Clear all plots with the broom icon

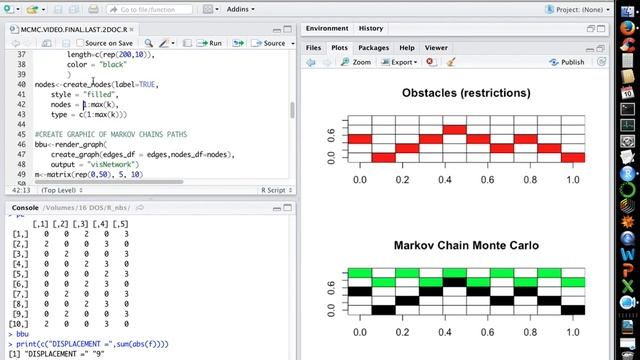(451, 62)
